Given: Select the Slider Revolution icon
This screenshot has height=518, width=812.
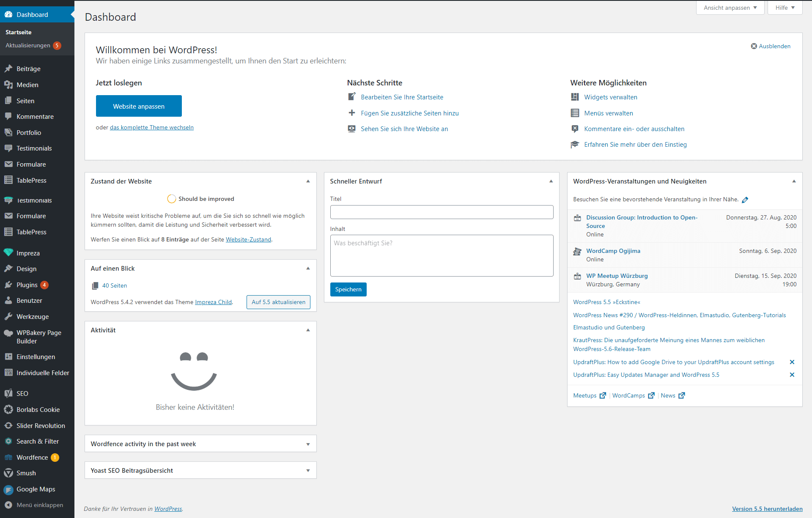Looking at the screenshot, I should click(x=8, y=425).
